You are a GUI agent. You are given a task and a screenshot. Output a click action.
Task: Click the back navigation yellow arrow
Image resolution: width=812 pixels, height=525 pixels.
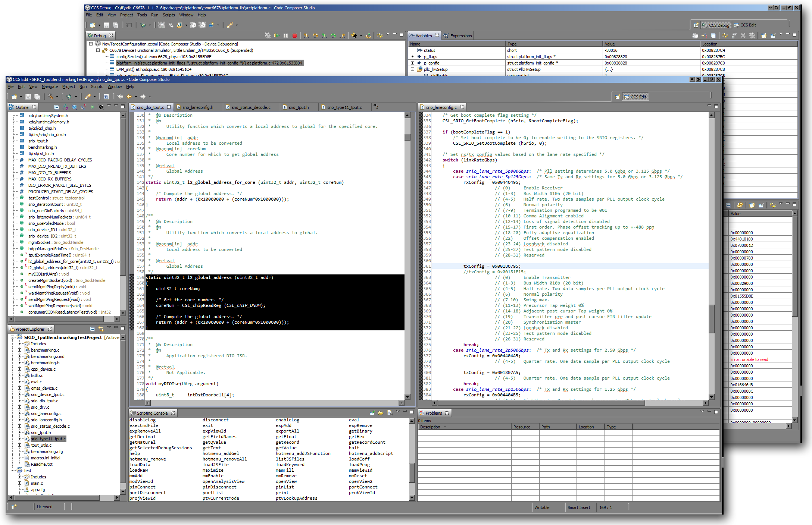(x=129, y=97)
